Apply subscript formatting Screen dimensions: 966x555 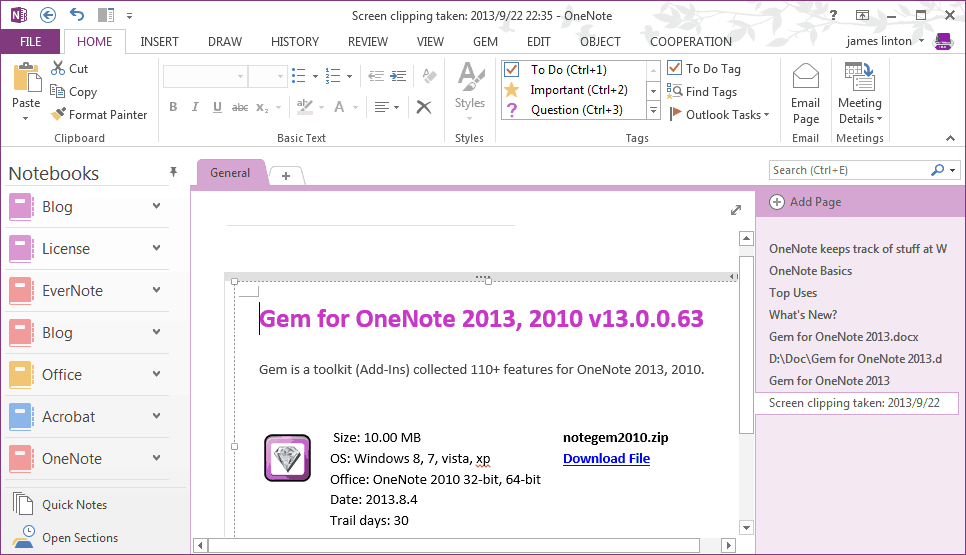[x=262, y=107]
